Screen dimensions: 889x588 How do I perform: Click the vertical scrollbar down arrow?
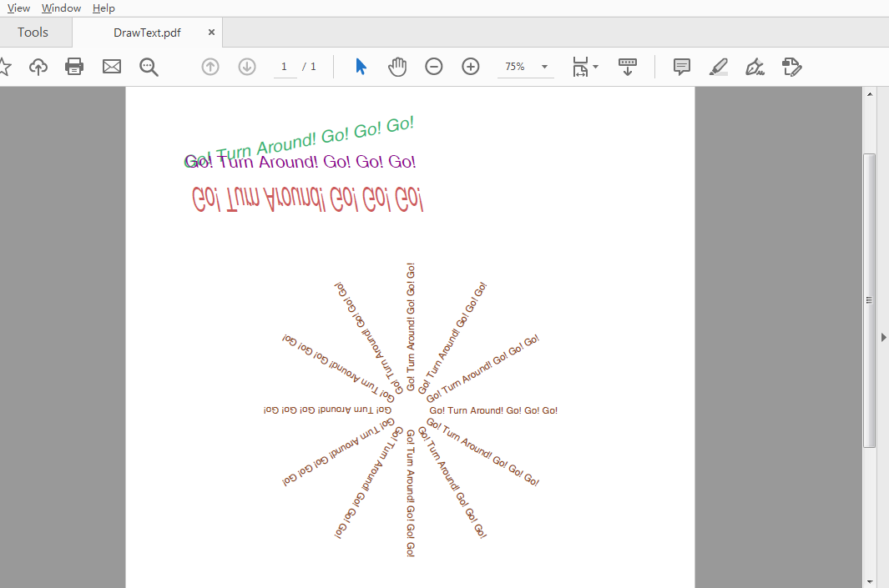tap(870, 580)
